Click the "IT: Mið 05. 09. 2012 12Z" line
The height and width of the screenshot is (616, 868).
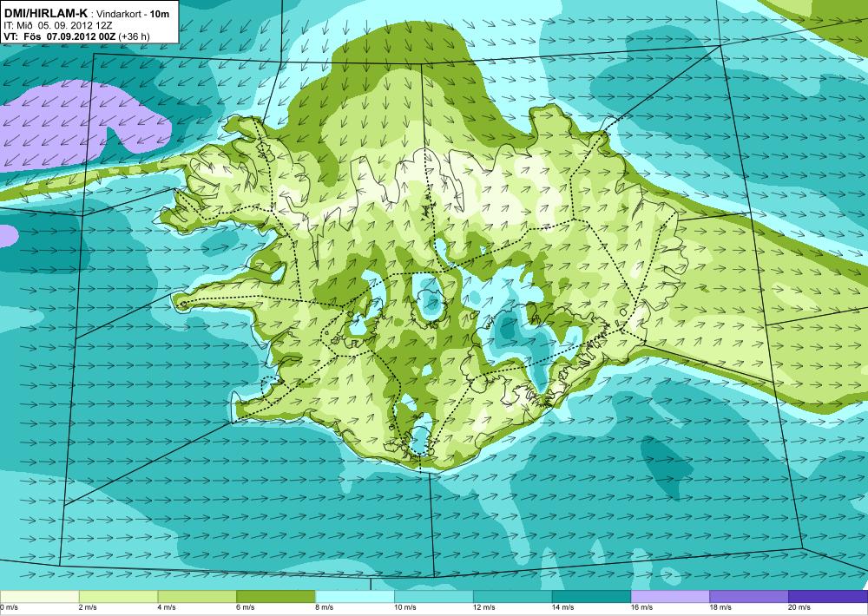click(58, 25)
